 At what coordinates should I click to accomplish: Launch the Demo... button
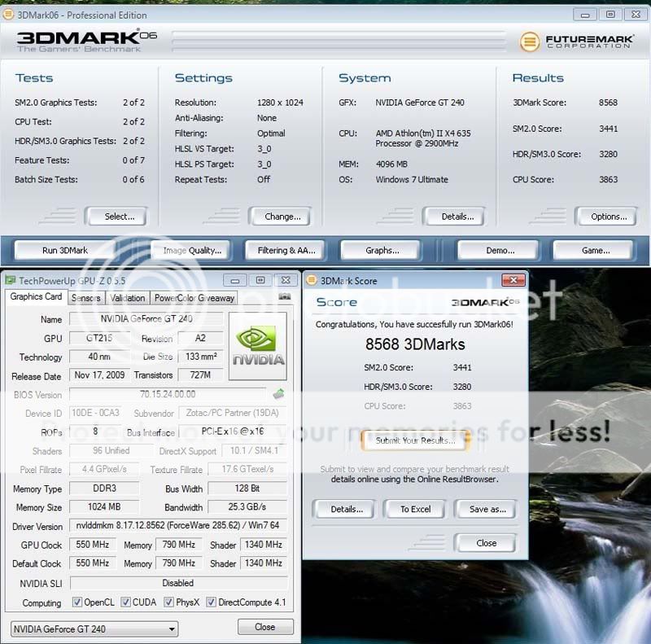point(498,251)
